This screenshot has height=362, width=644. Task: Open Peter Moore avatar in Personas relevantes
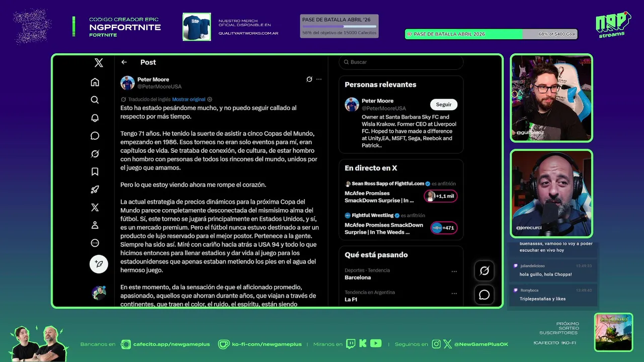352,105
